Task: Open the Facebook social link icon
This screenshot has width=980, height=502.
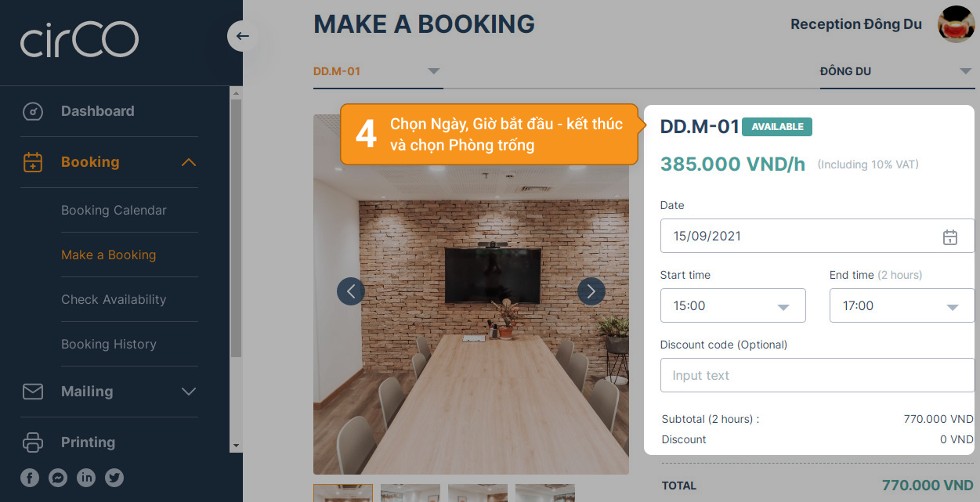Action: click(30, 477)
